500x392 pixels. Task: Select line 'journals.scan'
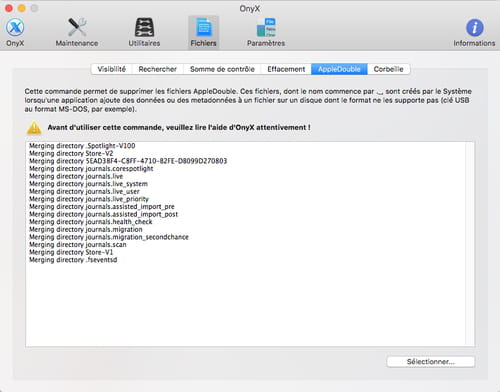78,245
